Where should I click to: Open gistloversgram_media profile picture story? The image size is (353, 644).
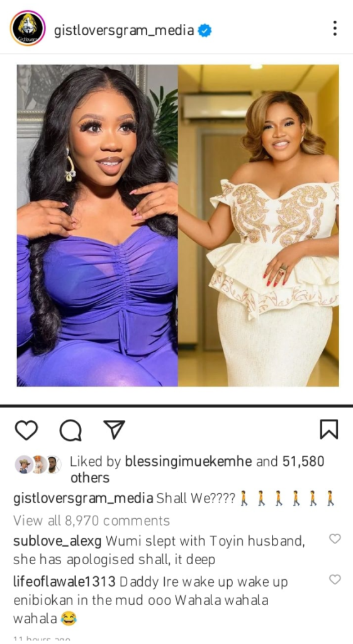coord(28,29)
